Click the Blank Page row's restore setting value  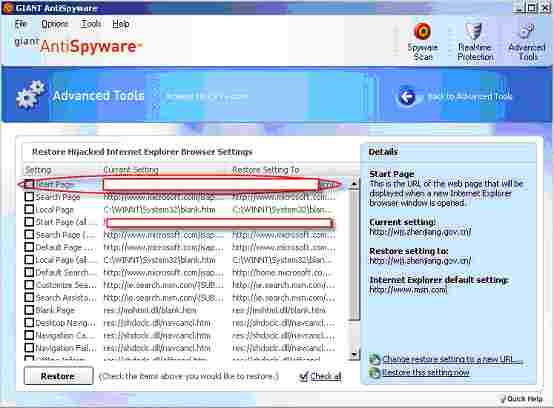click(x=279, y=311)
